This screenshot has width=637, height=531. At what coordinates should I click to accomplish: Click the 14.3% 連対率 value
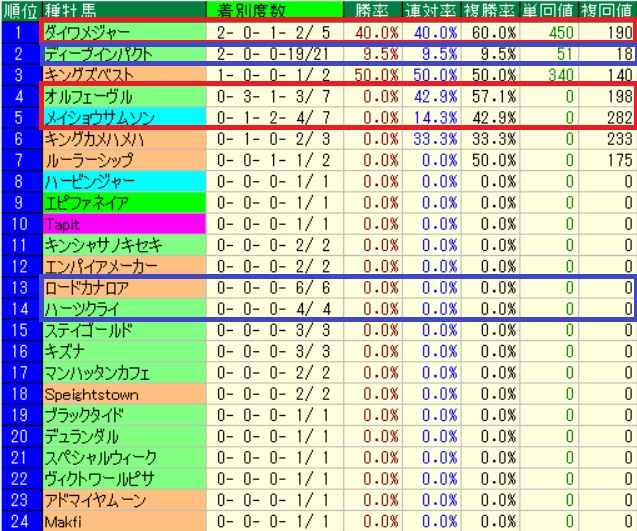pos(436,118)
